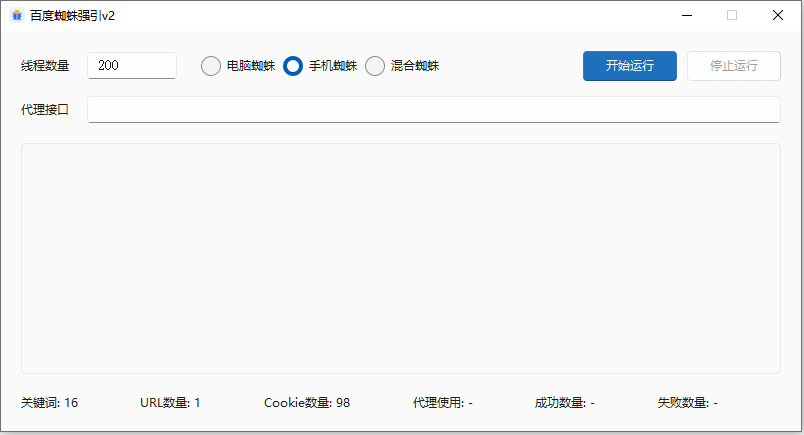The width and height of the screenshot is (804, 435).
Task: Click the 代理使用: - status text
Action: (x=443, y=403)
